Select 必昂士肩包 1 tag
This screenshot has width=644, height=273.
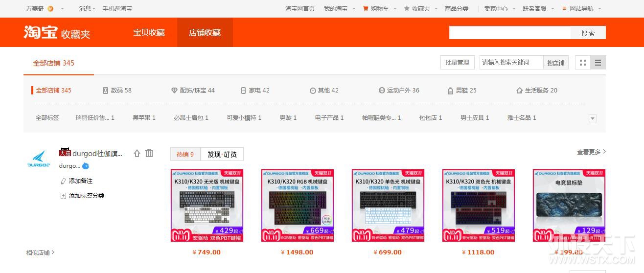[191, 118]
